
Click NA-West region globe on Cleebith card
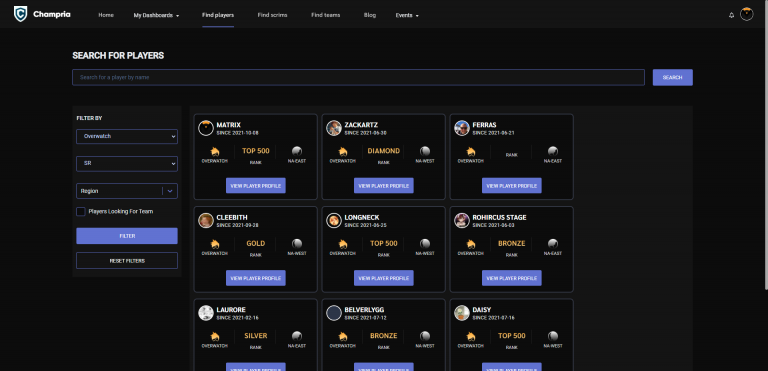click(297, 244)
